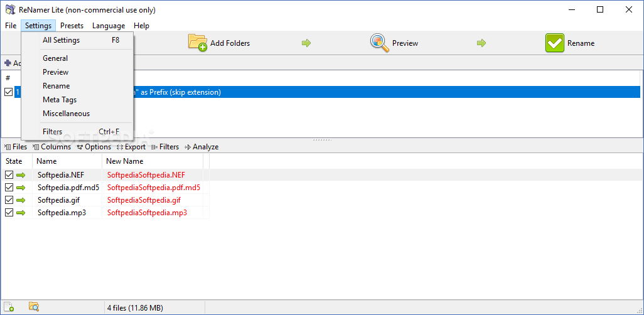Sort by the Name column header
The image size is (644, 315).
coord(67,161)
